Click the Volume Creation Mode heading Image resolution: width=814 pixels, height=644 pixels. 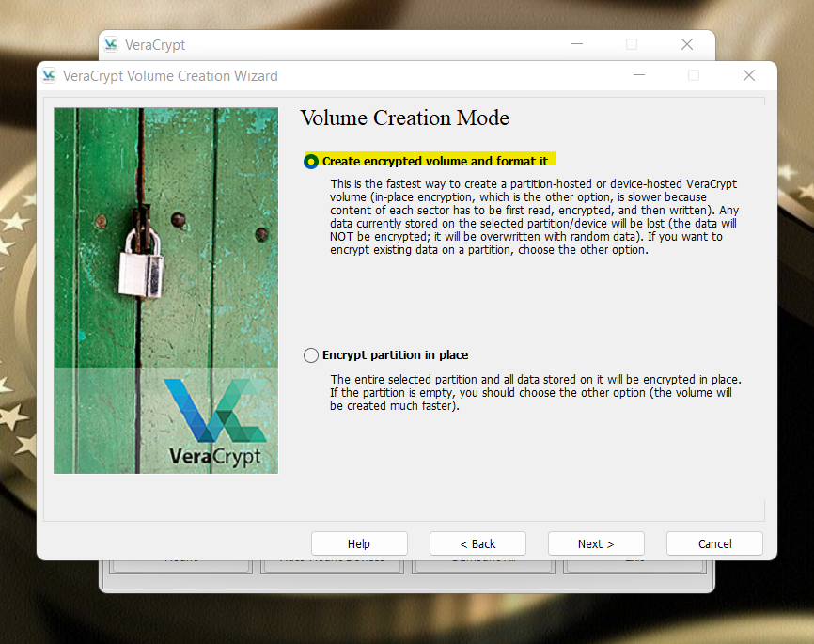point(405,118)
